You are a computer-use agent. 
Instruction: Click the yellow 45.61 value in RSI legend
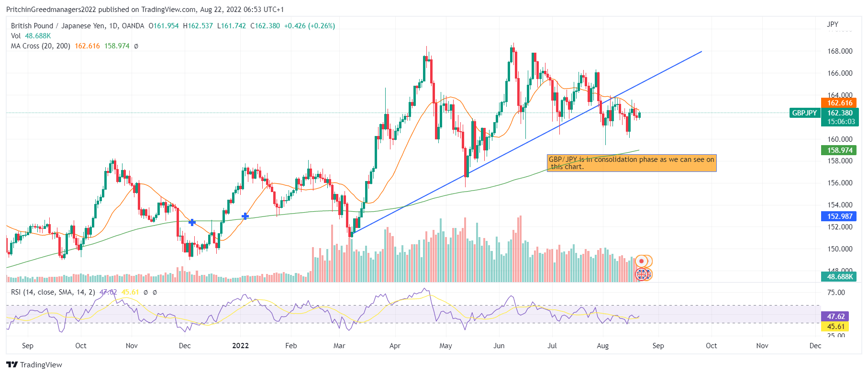(x=130, y=292)
